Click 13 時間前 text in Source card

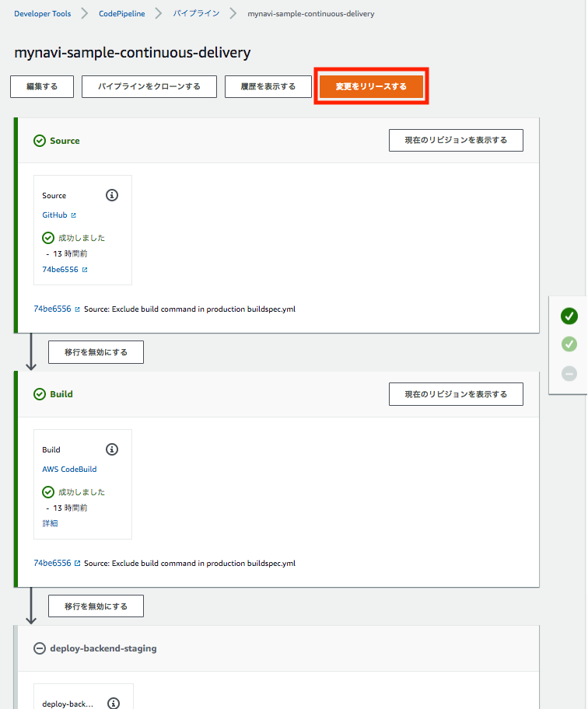click(x=70, y=253)
